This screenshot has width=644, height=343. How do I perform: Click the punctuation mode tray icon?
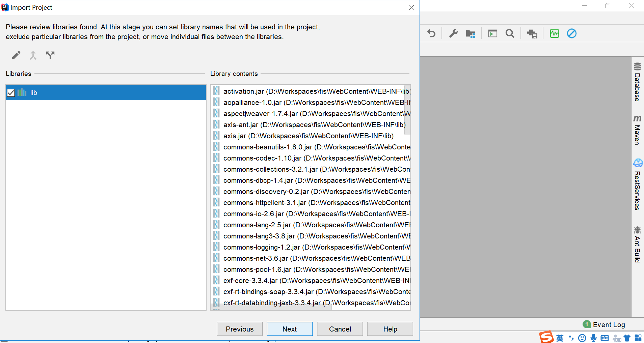tap(571, 338)
